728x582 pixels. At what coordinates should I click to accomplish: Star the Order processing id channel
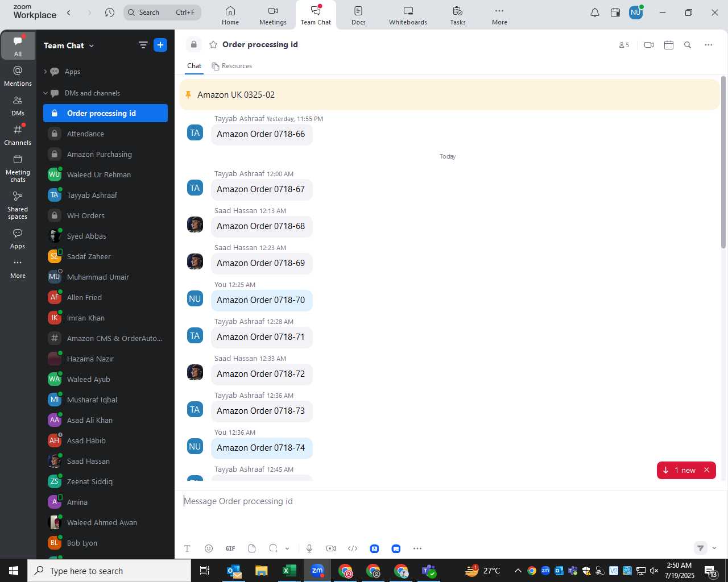(x=213, y=45)
